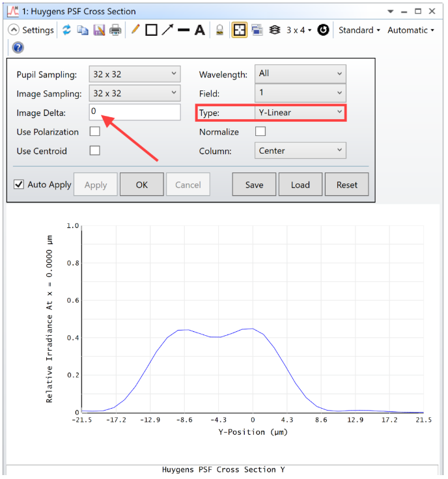Uncheck the Auto Apply checkbox
448x479 pixels.
coord(19,184)
